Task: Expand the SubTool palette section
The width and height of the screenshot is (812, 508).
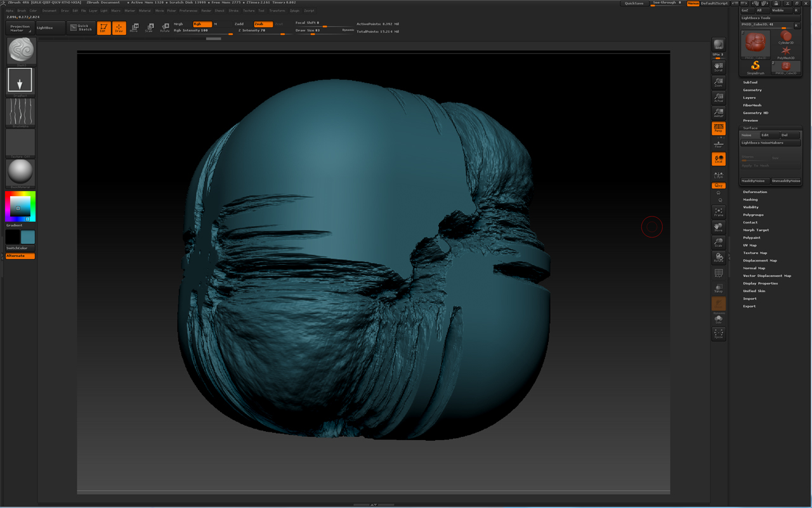Action: [750, 83]
